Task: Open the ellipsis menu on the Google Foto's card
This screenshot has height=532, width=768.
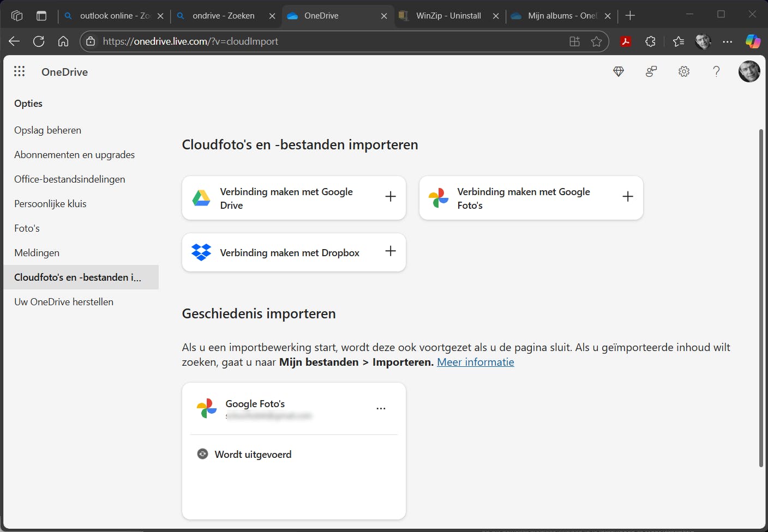Action: point(381,408)
